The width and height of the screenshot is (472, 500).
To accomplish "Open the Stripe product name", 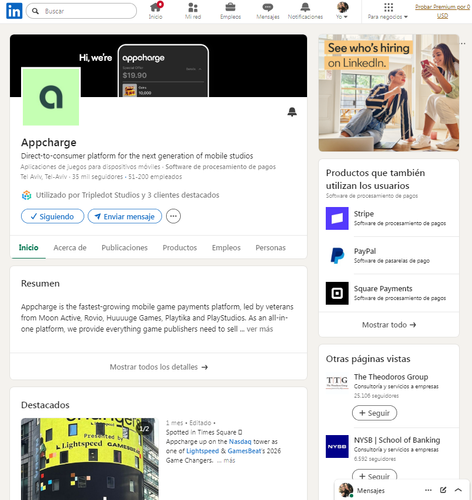I will (364, 214).
